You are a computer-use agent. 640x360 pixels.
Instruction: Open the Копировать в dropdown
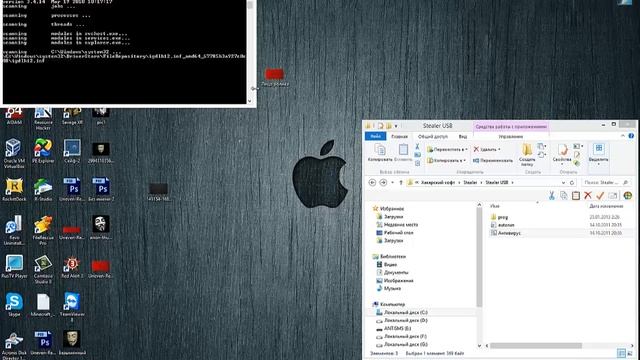point(447,160)
